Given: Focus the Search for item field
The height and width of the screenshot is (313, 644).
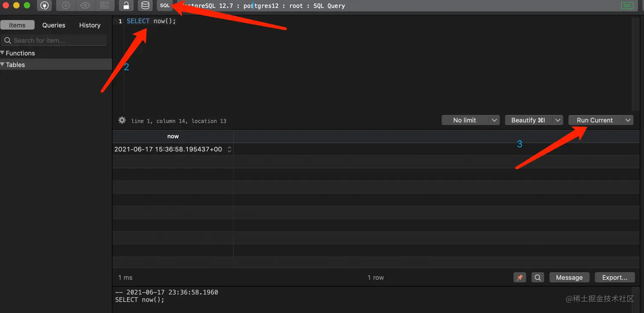Looking at the screenshot, I should [x=54, y=40].
